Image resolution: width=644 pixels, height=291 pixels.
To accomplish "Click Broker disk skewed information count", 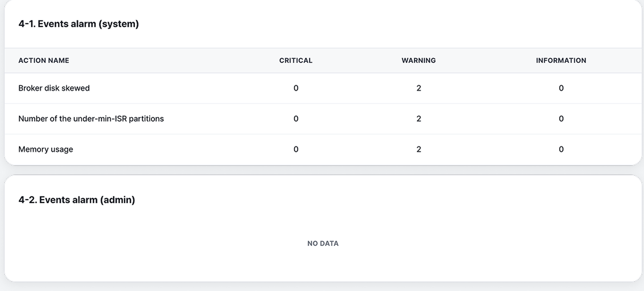I will 561,88.
